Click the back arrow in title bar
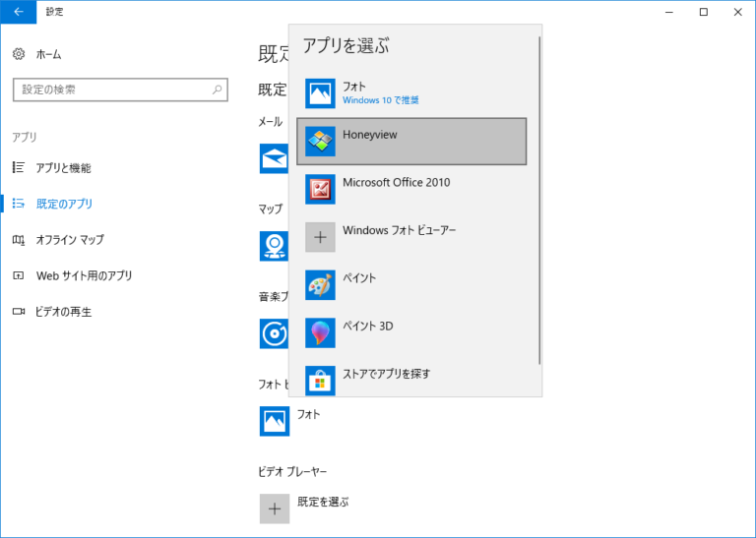This screenshot has width=756, height=538. pyautogui.click(x=18, y=12)
